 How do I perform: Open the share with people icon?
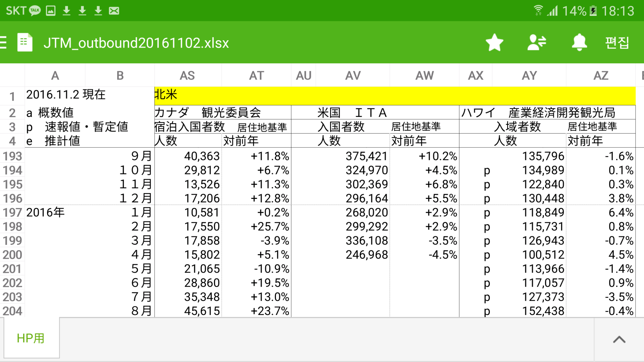pyautogui.click(x=537, y=42)
